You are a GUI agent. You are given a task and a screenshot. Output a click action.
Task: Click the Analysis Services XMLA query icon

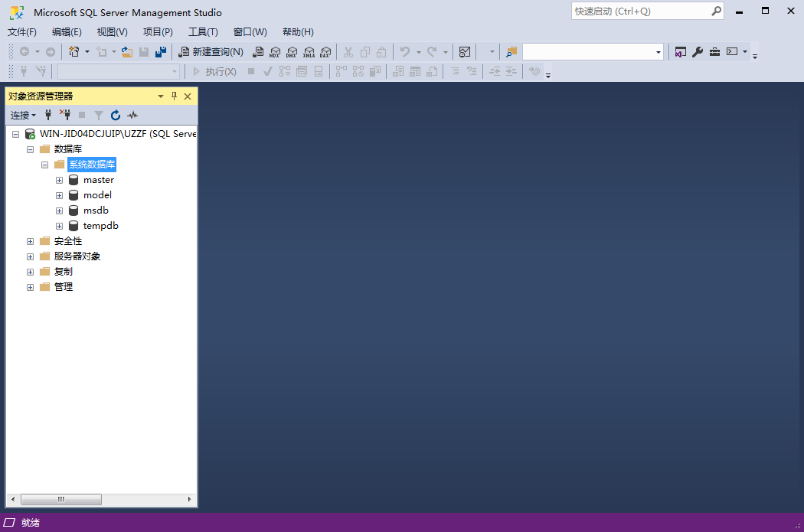coord(309,52)
